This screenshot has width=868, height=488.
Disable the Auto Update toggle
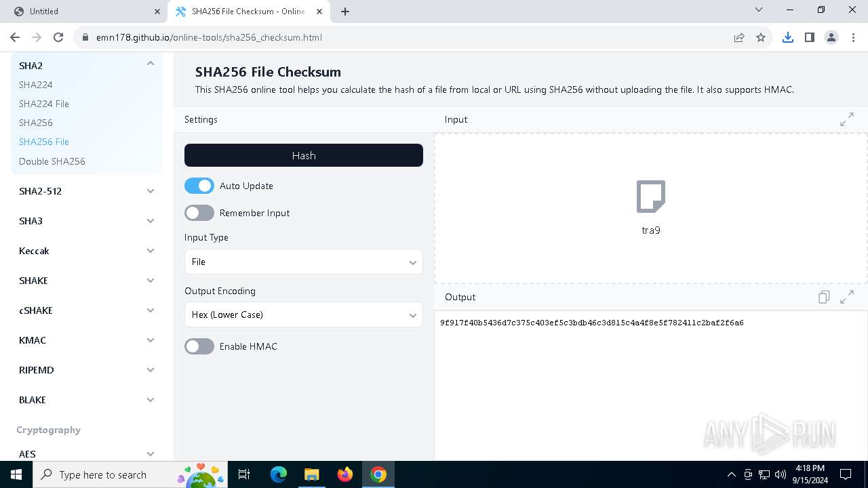[x=199, y=186]
